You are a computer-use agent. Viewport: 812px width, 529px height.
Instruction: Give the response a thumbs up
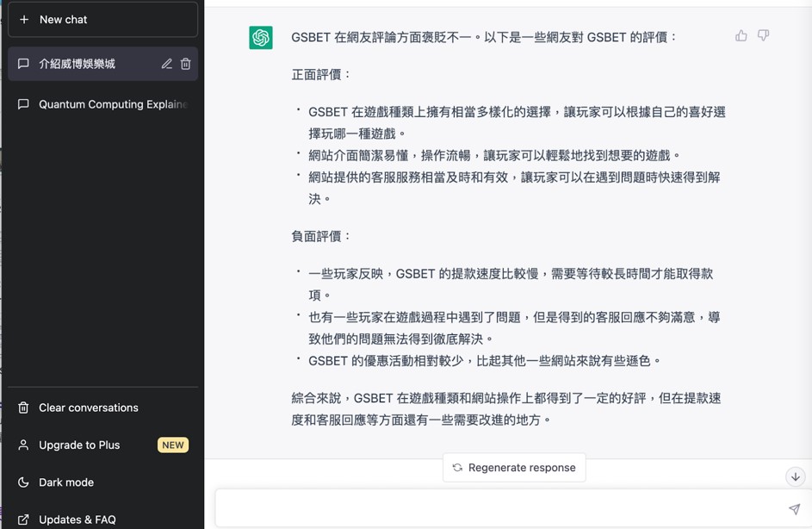point(741,35)
